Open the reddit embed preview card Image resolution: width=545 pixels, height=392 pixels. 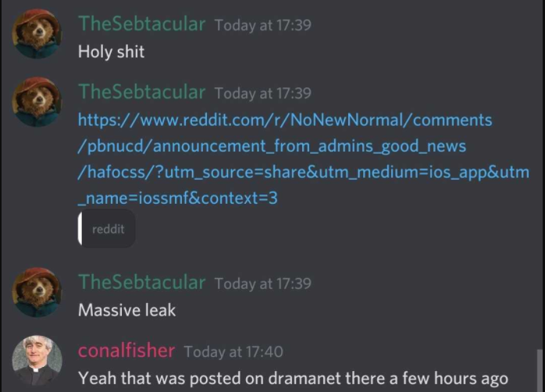[x=106, y=229]
